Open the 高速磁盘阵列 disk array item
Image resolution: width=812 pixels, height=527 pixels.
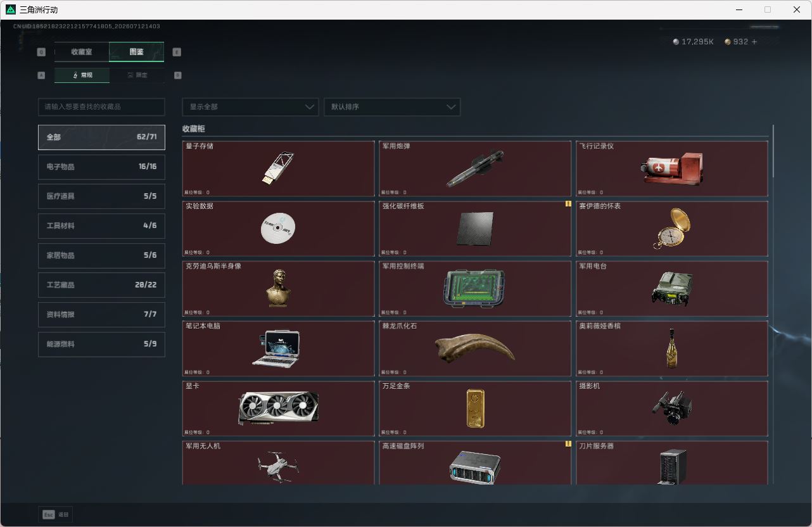(x=475, y=463)
